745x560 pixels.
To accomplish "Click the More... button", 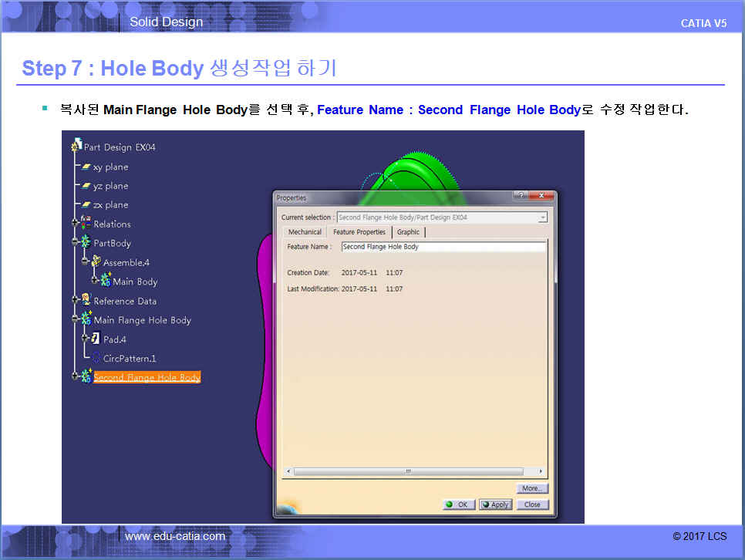I will [532, 488].
